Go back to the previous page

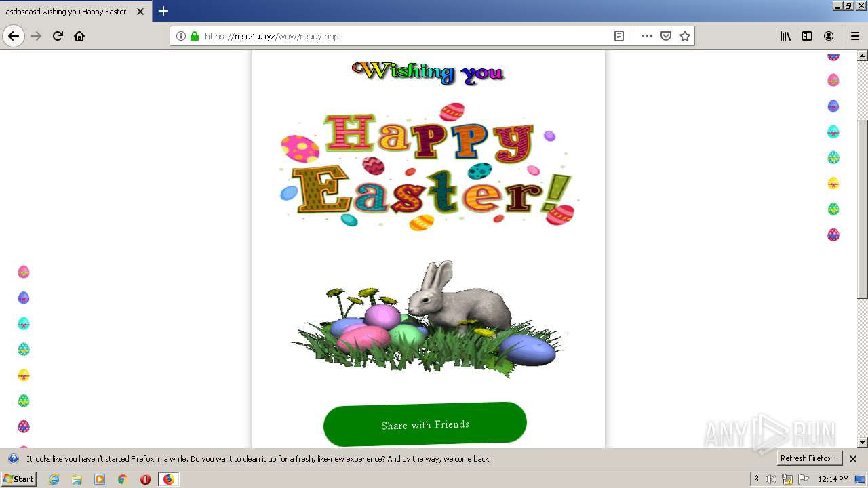(x=14, y=36)
